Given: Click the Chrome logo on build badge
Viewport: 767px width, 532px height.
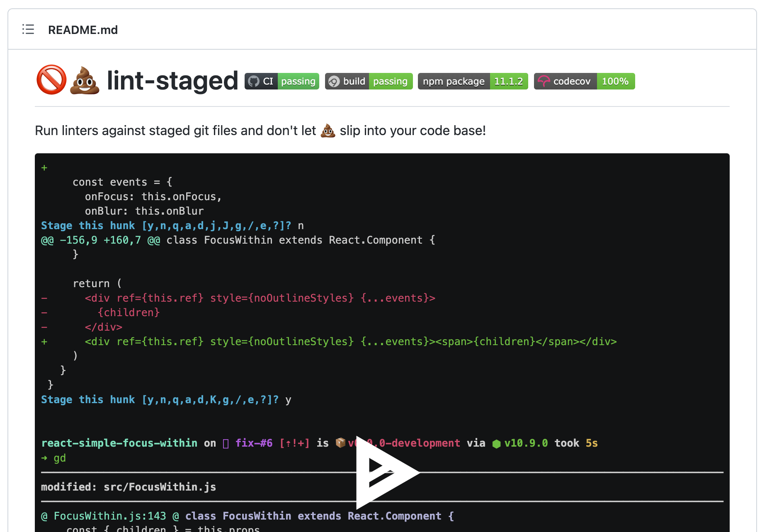Looking at the screenshot, I should pos(334,82).
